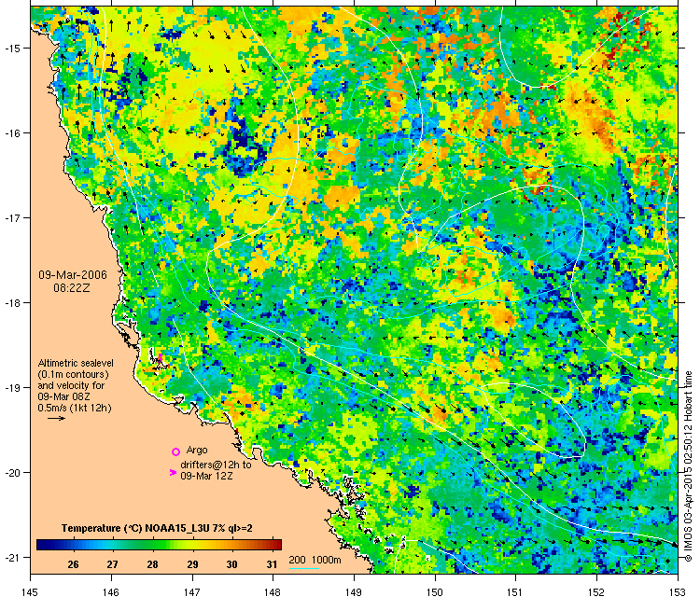Click the latitude axis label -15

point(12,49)
